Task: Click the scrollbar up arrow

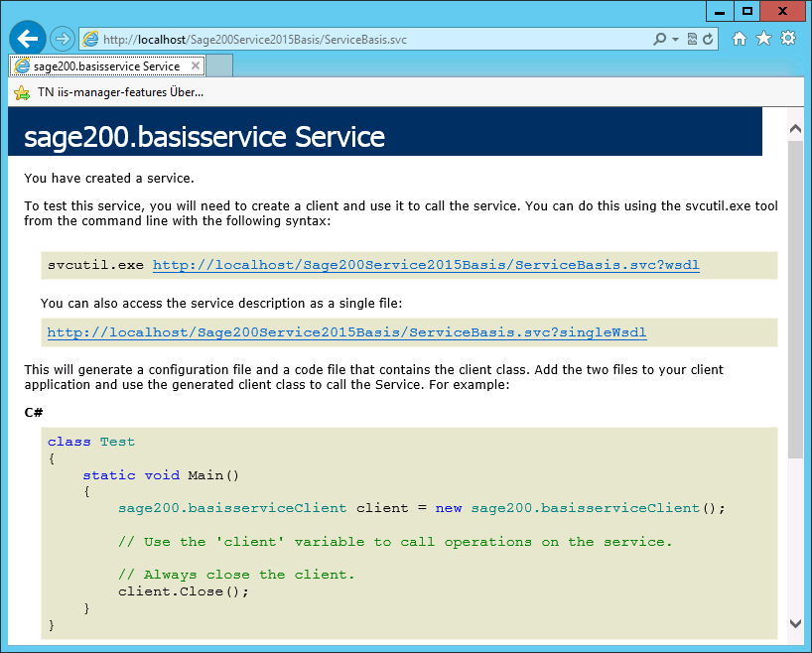Action: (795, 128)
